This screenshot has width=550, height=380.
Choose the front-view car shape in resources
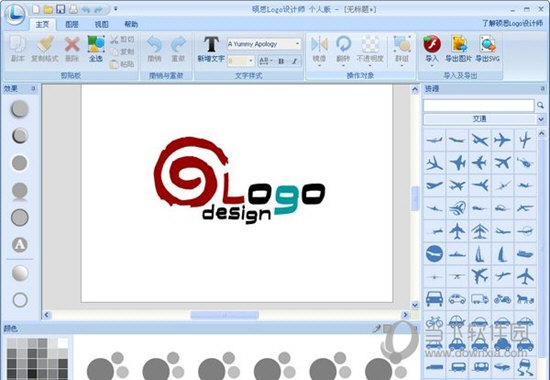coord(434,299)
